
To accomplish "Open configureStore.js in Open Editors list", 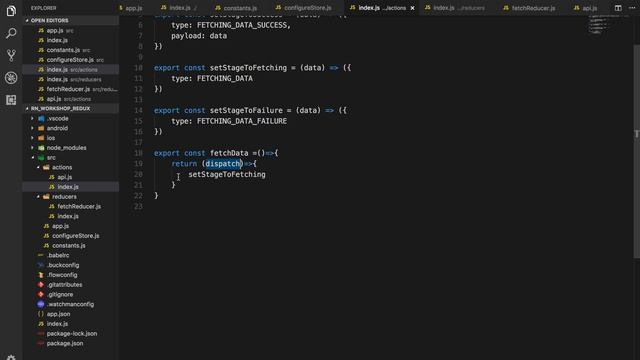I will (71, 60).
